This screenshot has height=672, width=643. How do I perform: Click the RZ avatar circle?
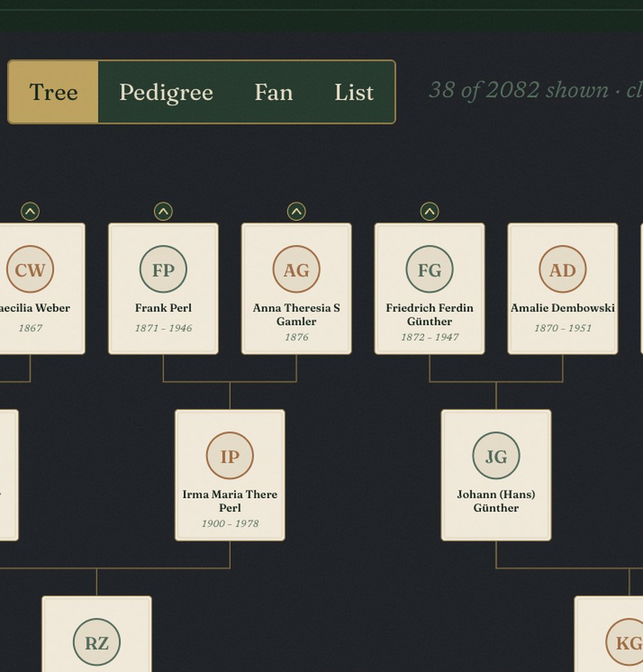tap(97, 642)
